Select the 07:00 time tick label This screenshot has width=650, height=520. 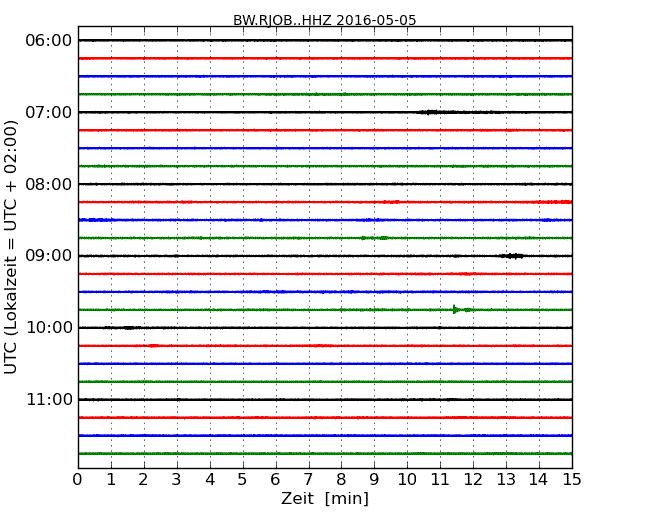pos(49,112)
